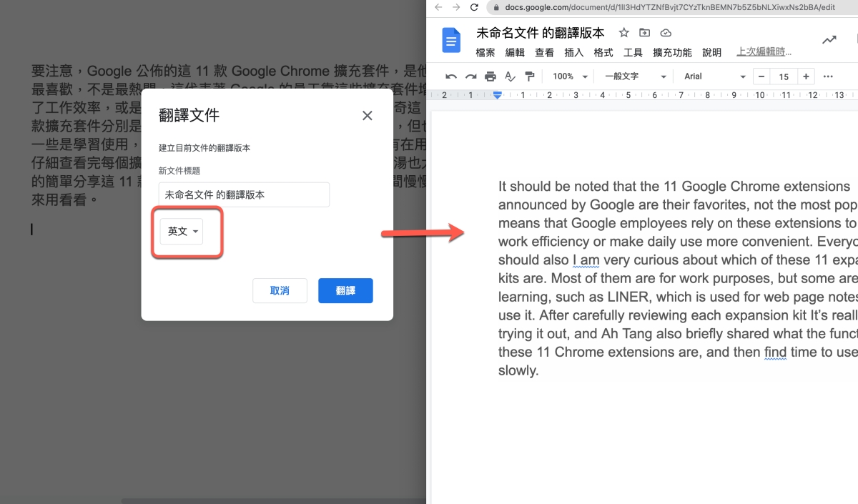
Task: Click the 新文件標題 text field
Action: (x=244, y=194)
